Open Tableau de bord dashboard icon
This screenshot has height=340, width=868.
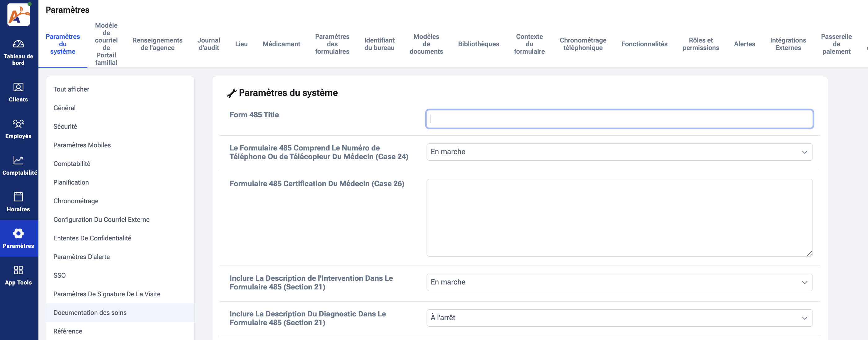(19, 44)
